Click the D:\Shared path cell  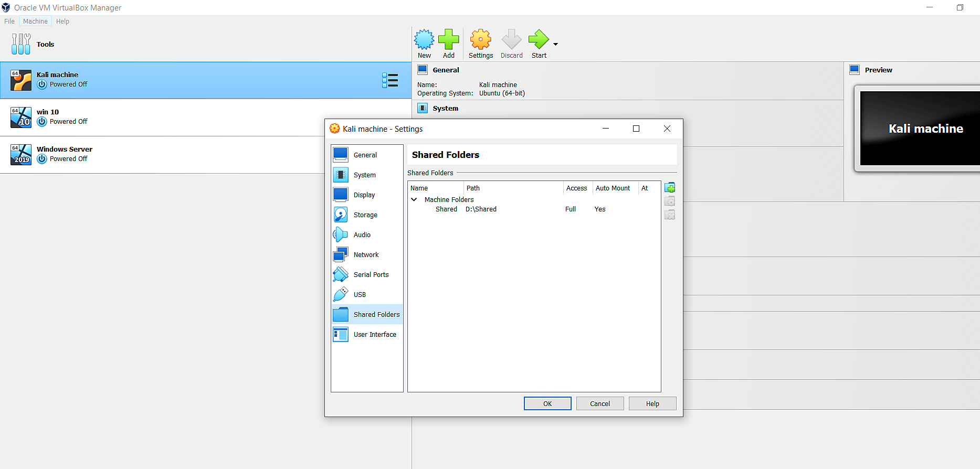(x=481, y=209)
